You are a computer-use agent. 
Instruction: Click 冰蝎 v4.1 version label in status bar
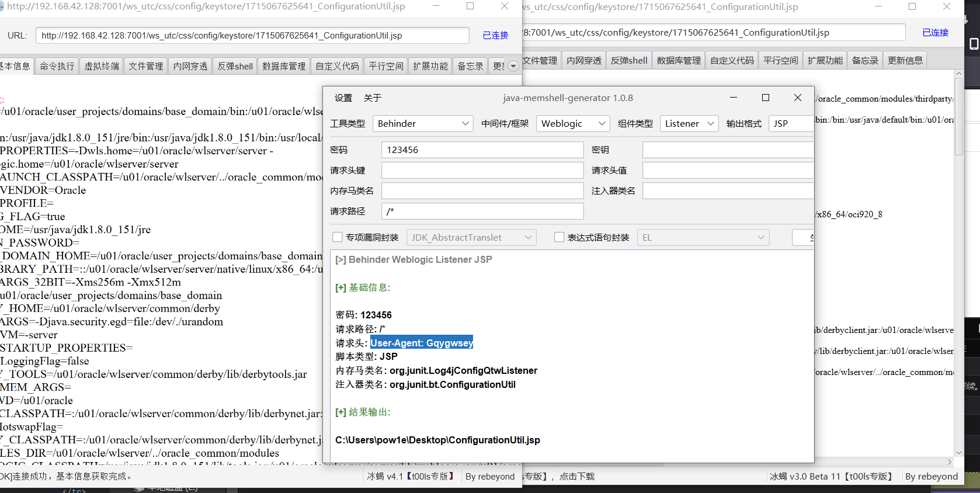click(x=411, y=477)
